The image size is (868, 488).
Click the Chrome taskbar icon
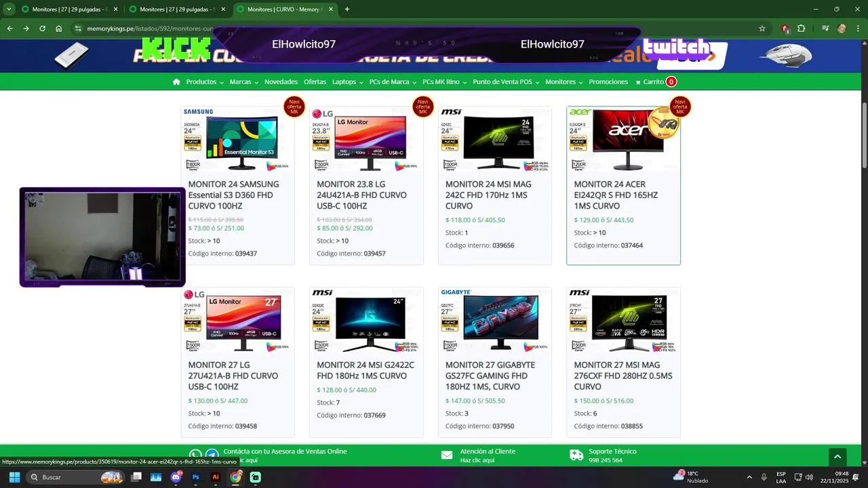coord(235,477)
